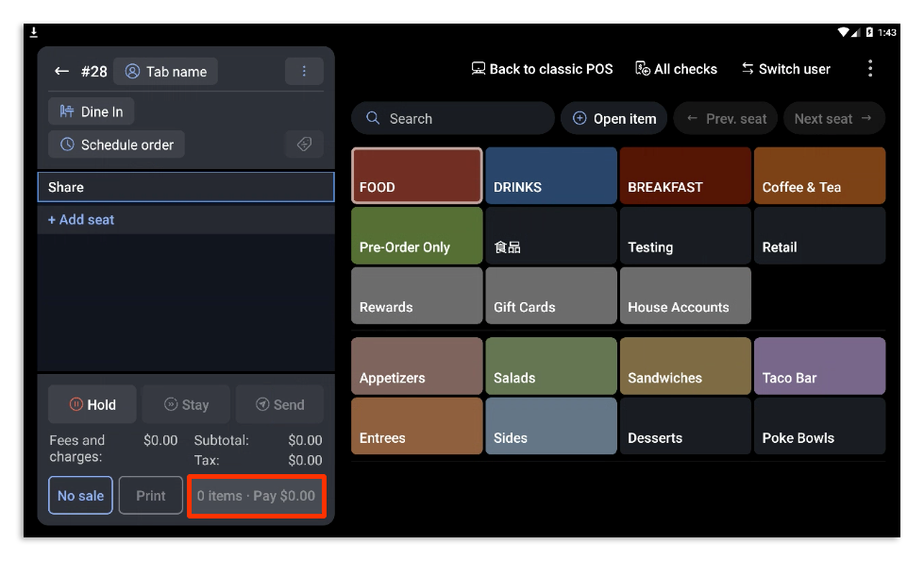Open All checks list
The width and height of the screenshot is (924, 561).
pyautogui.click(x=676, y=69)
